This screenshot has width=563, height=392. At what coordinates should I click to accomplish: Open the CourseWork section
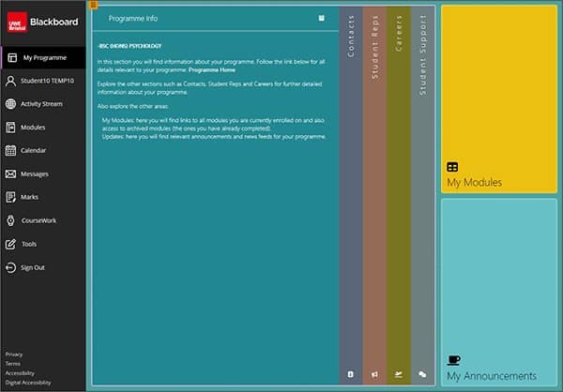(x=43, y=220)
